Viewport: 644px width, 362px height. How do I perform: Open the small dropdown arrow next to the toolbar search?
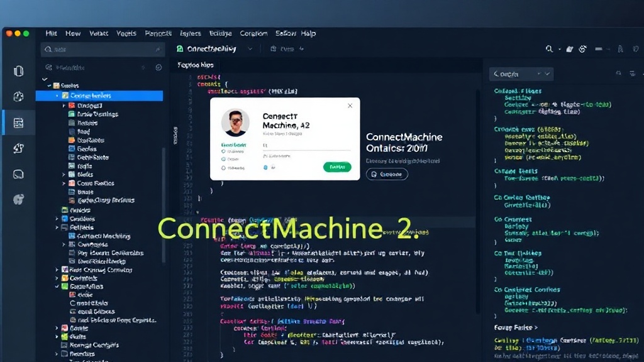point(559,49)
